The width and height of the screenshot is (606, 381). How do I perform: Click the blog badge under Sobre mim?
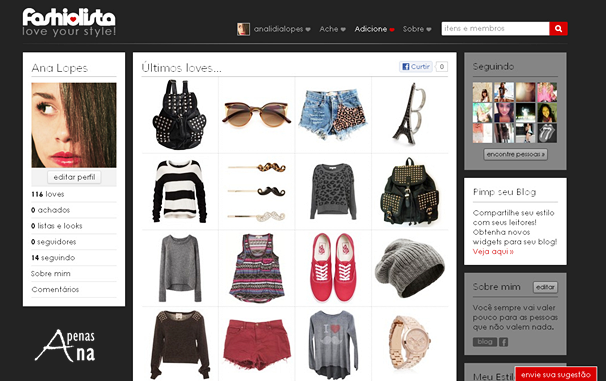coord(485,342)
